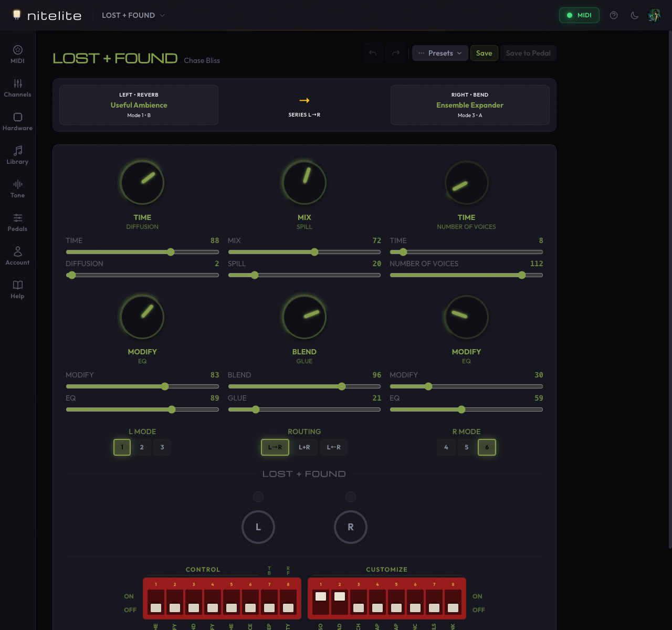Open the Presets dropdown
This screenshot has height=630, width=672.
[440, 53]
